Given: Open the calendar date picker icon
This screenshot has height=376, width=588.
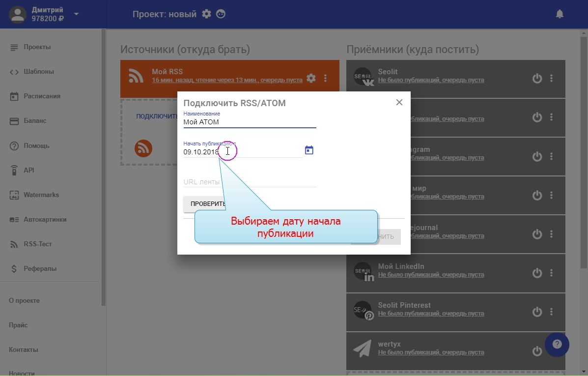Looking at the screenshot, I should coord(309,150).
